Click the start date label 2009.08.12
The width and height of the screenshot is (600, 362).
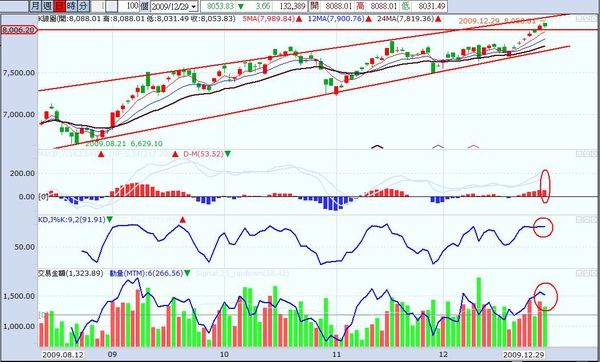pyautogui.click(x=63, y=355)
